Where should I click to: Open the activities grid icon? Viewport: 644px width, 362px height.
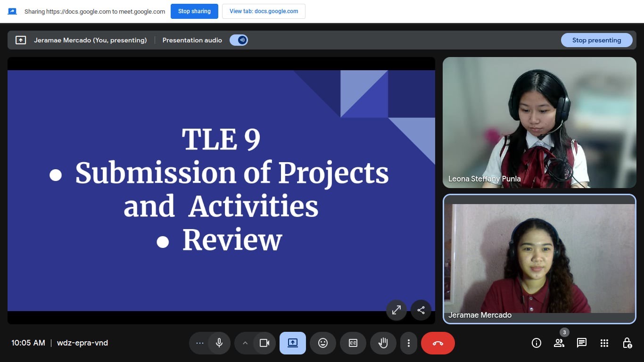coord(604,343)
